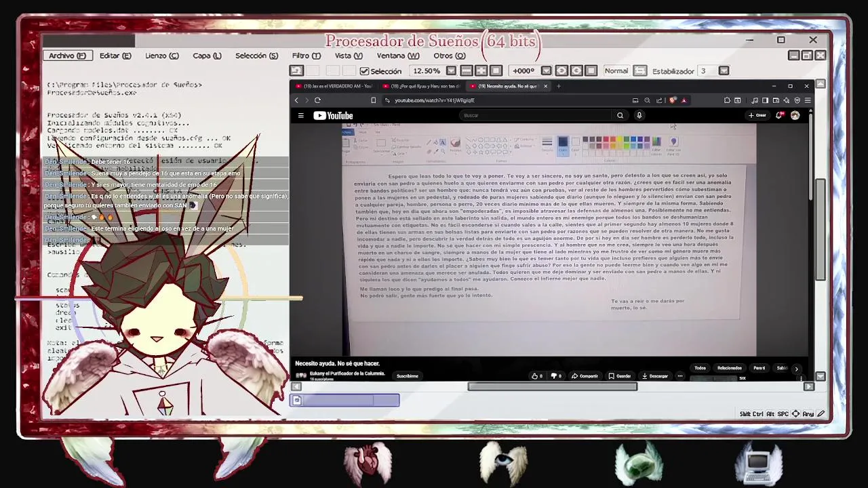Open a new browser tab with plus

coord(558,86)
